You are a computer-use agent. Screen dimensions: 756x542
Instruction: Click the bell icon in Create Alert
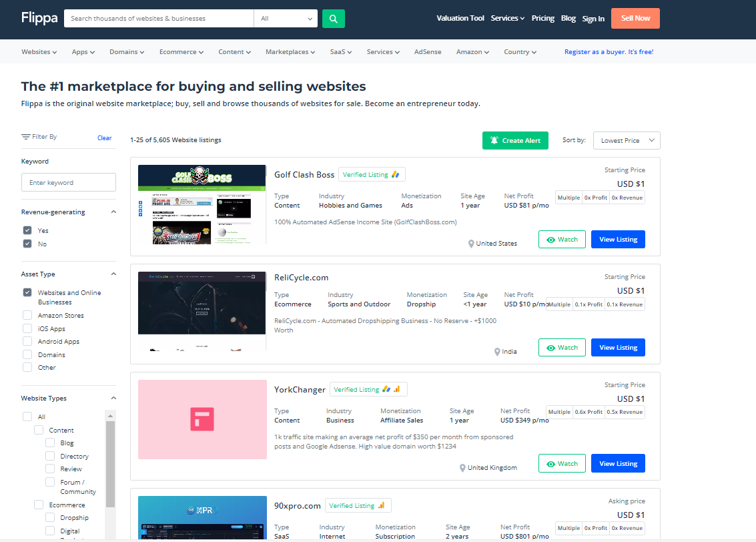pyautogui.click(x=494, y=140)
